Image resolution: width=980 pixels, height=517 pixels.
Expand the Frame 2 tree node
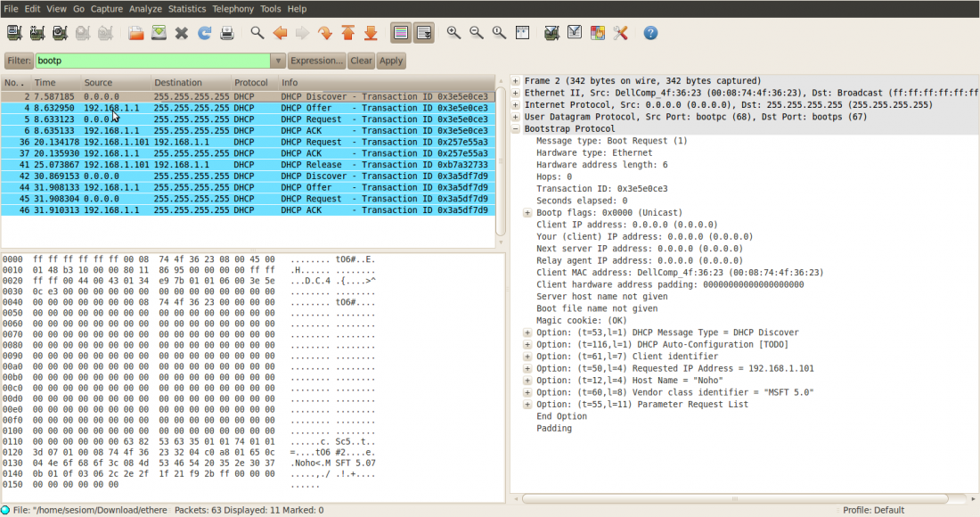516,80
